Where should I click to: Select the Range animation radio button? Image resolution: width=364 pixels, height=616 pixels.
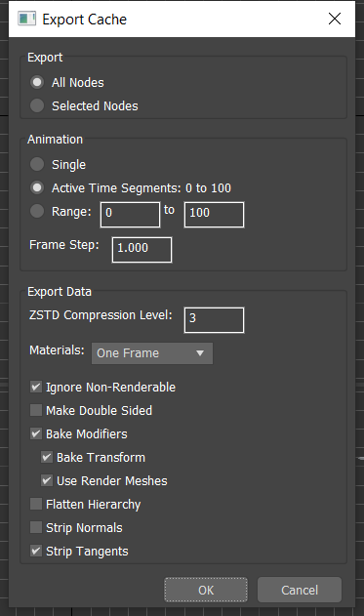tap(37, 211)
